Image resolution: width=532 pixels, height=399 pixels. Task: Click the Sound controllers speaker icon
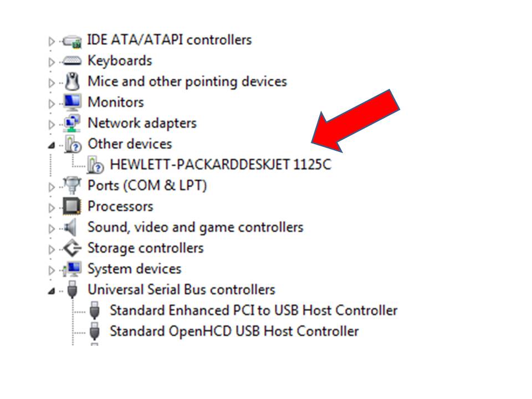(x=71, y=227)
